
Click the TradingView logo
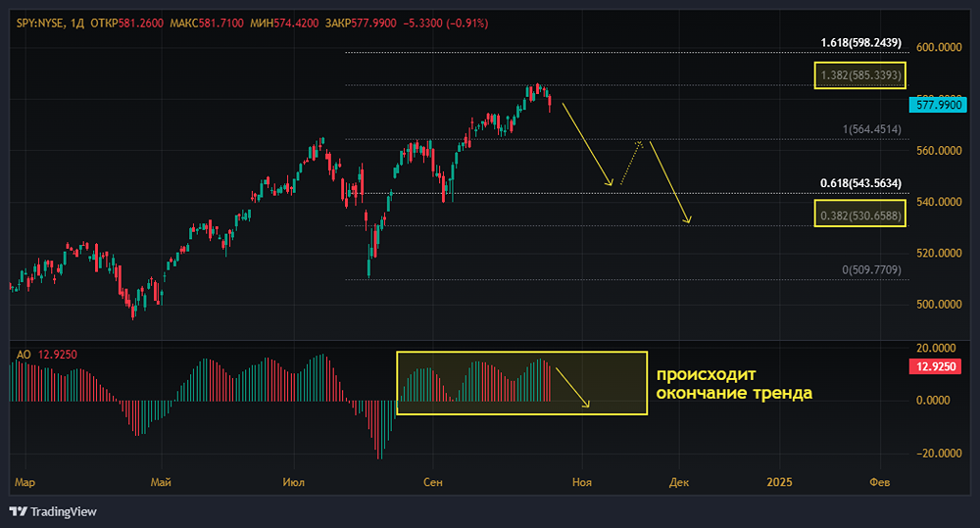[53, 511]
